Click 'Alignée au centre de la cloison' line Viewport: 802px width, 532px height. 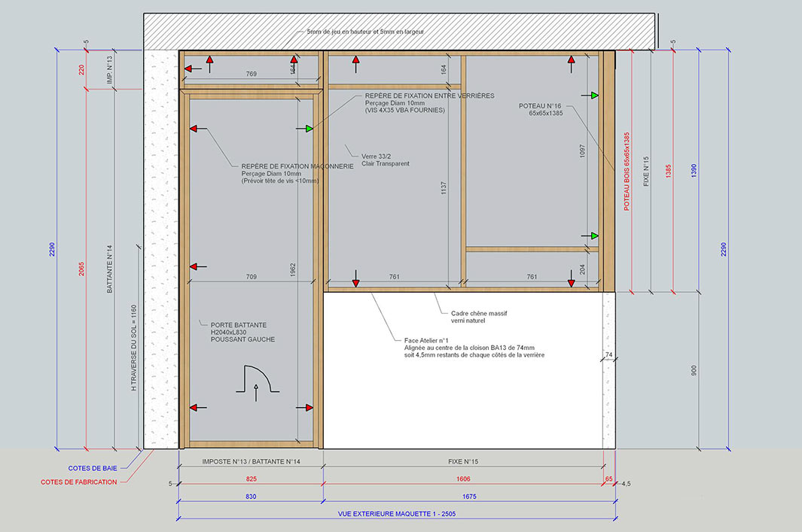pos(470,348)
